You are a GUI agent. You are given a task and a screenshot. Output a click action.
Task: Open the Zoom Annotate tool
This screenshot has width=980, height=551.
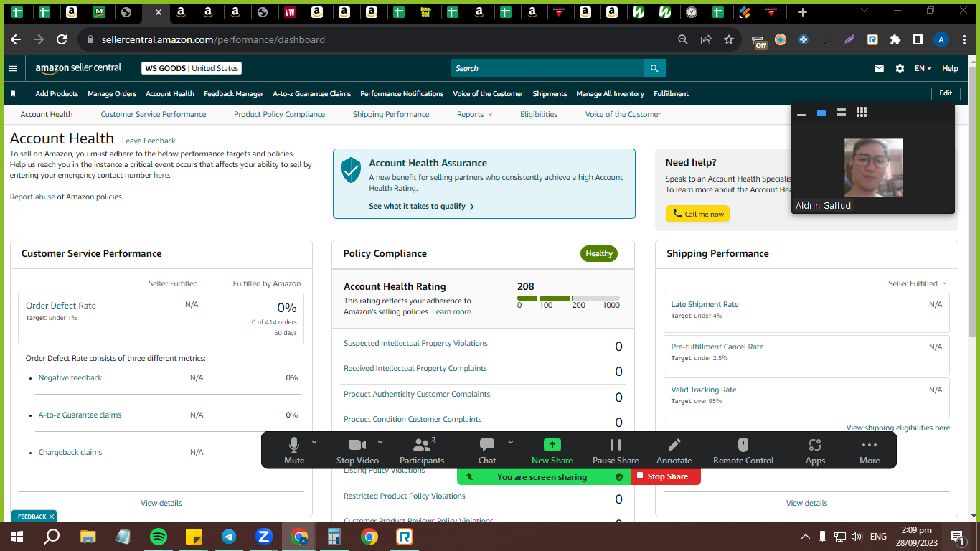tap(674, 450)
